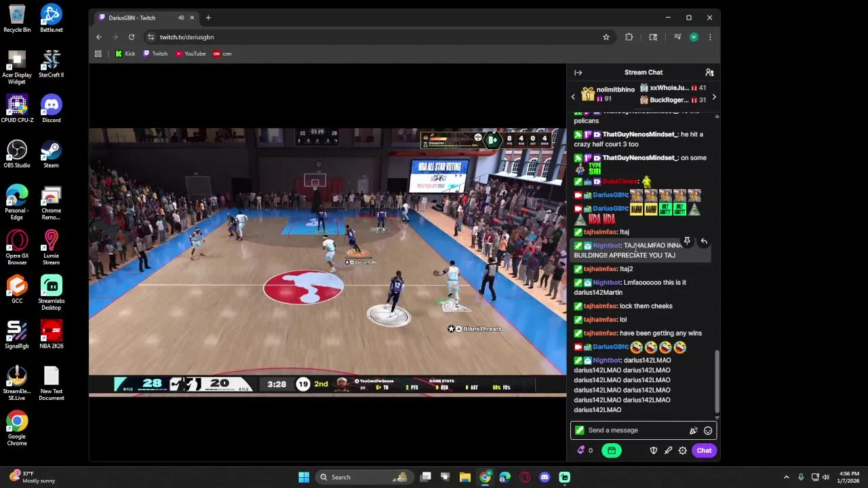Open the taskbar clock showing 4:56 PM
This screenshot has width=868, height=488.
849,477
